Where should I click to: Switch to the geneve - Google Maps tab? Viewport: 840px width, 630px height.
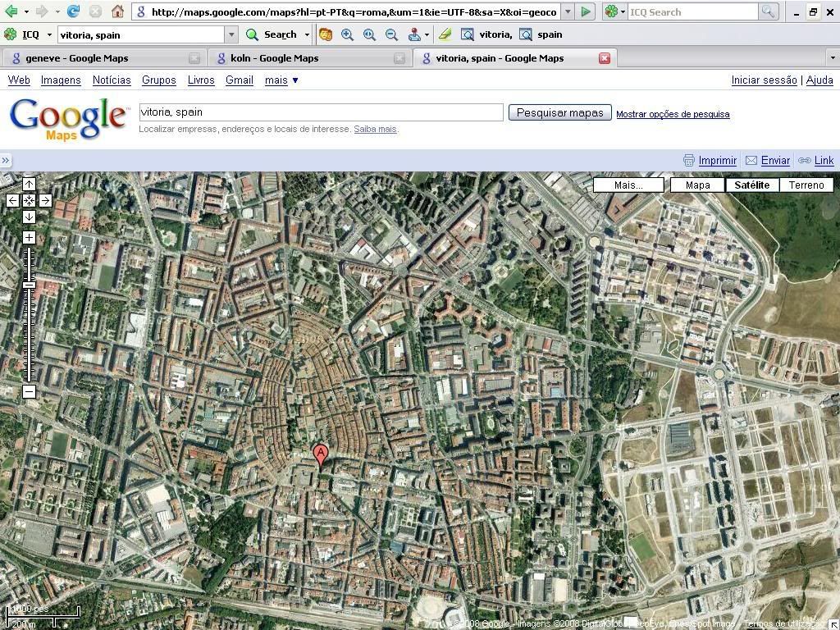77,58
